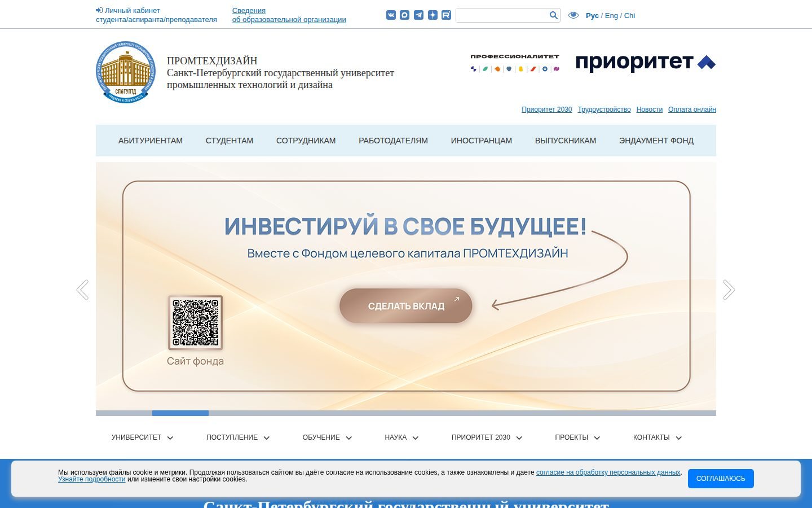
Task: Select the СОТРУДНИКАМ menu item
Action: pyautogui.click(x=306, y=141)
